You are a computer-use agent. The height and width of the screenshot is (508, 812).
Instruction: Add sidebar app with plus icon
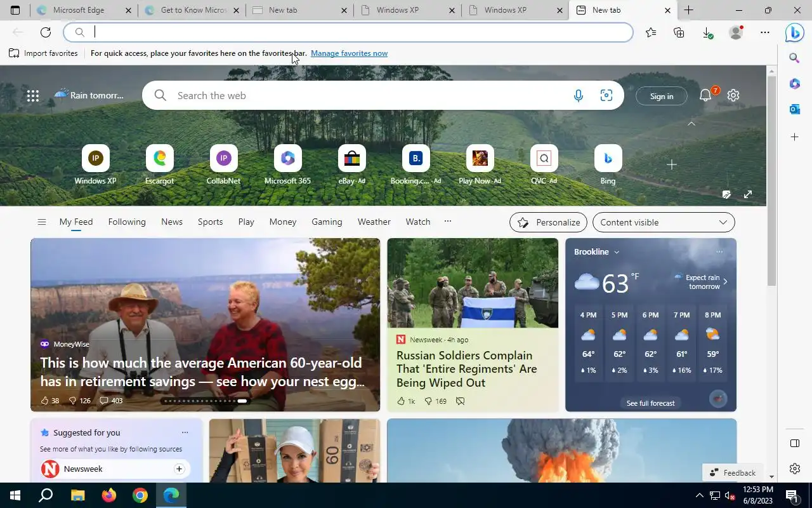pyautogui.click(x=794, y=137)
